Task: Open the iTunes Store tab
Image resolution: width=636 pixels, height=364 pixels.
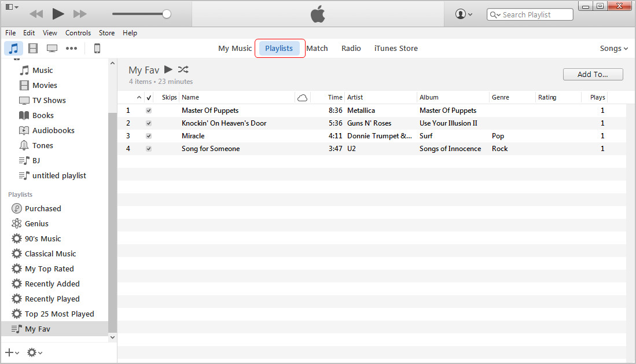Action: click(396, 48)
